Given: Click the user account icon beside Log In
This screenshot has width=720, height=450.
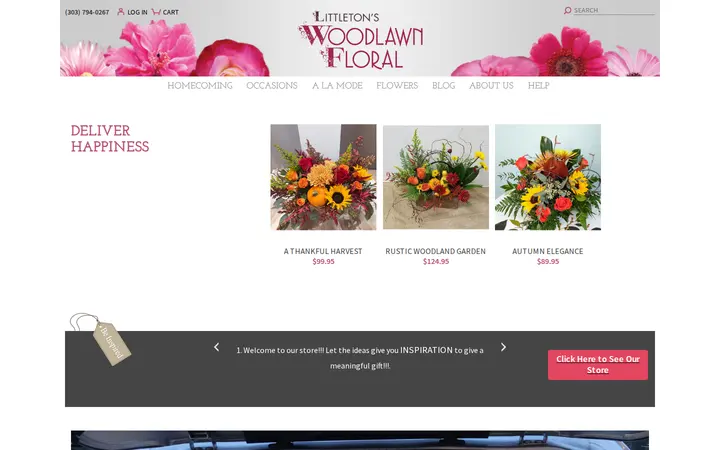Looking at the screenshot, I should click(121, 11).
